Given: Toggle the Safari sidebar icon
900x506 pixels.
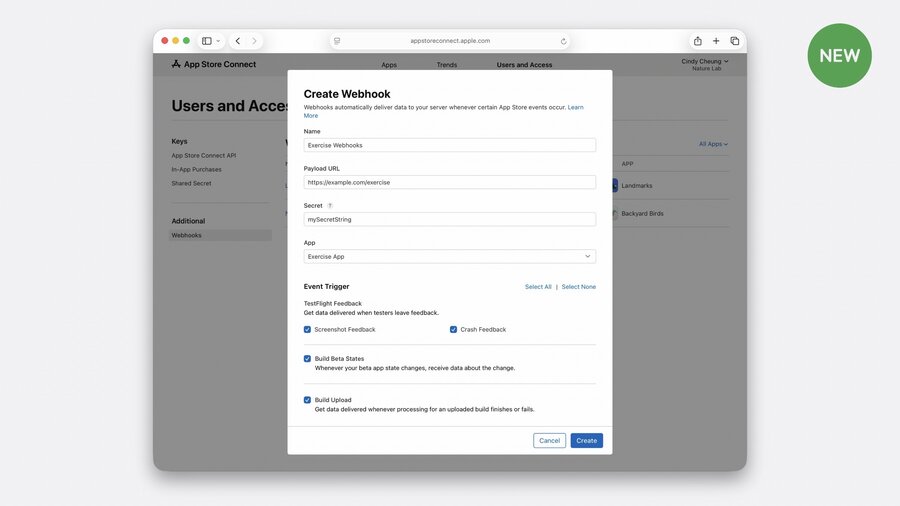Looking at the screenshot, I should coord(207,41).
